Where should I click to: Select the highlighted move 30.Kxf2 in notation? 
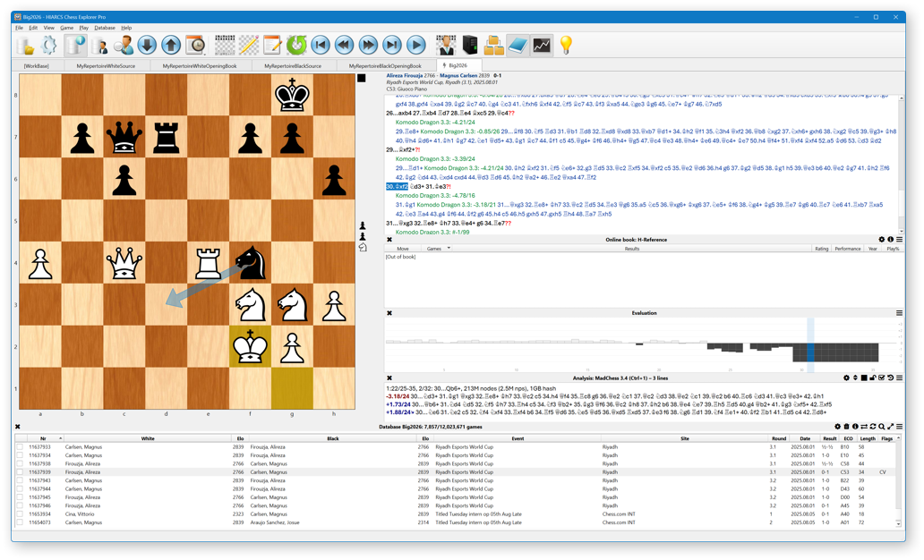398,187
